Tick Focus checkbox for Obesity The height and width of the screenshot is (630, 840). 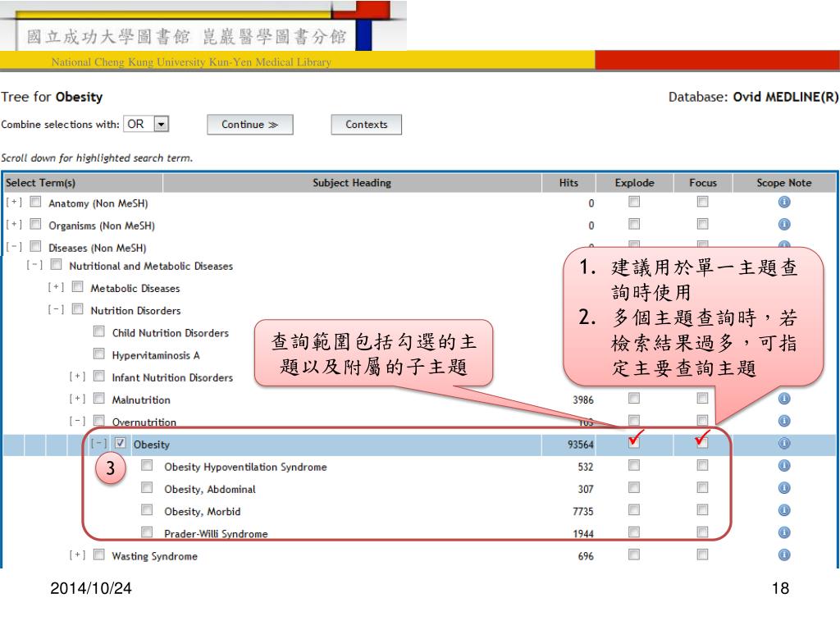click(x=702, y=442)
